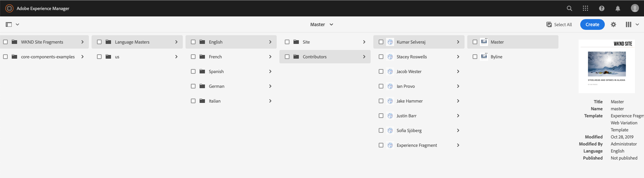Image resolution: width=644 pixels, height=178 pixels.
Task: Click the Kumar Selveraj fragment icon
Action: (390, 42)
